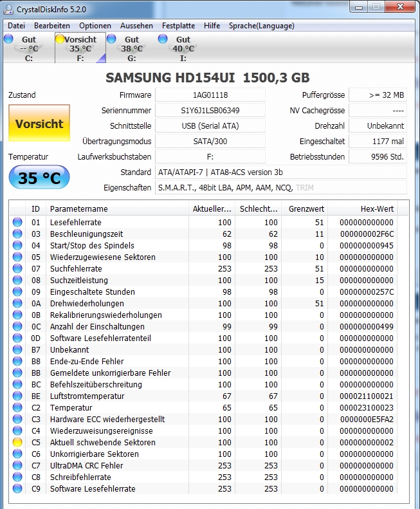The height and width of the screenshot is (509, 420).
Task: Click the status orb for Eingeschaltete Stunden
Action: pos(17,292)
